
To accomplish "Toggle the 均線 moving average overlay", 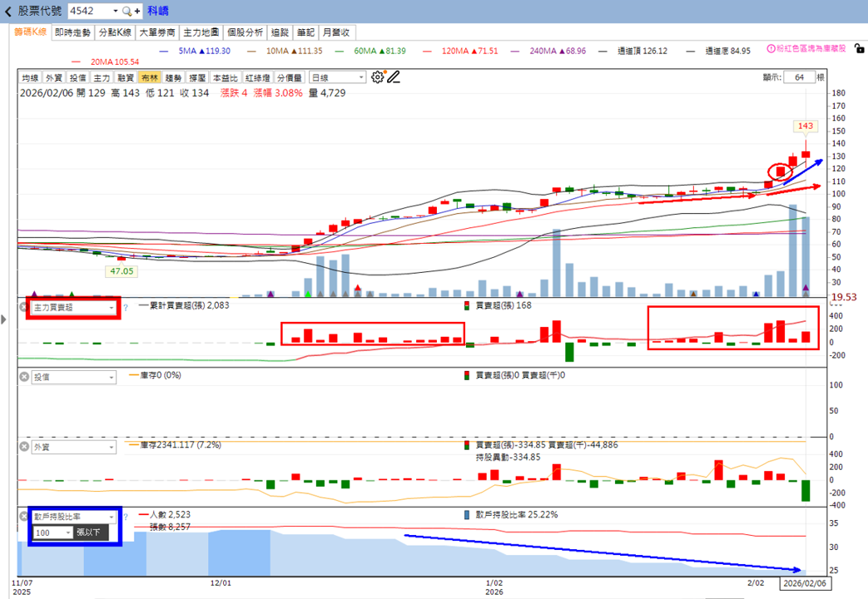I will [x=31, y=78].
